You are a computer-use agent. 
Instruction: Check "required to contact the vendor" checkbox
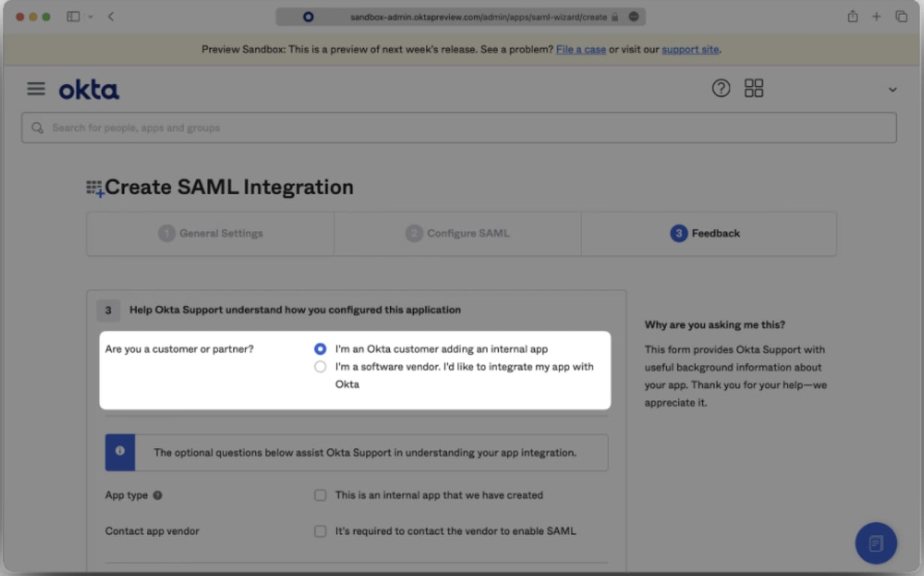click(x=320, y=531)
